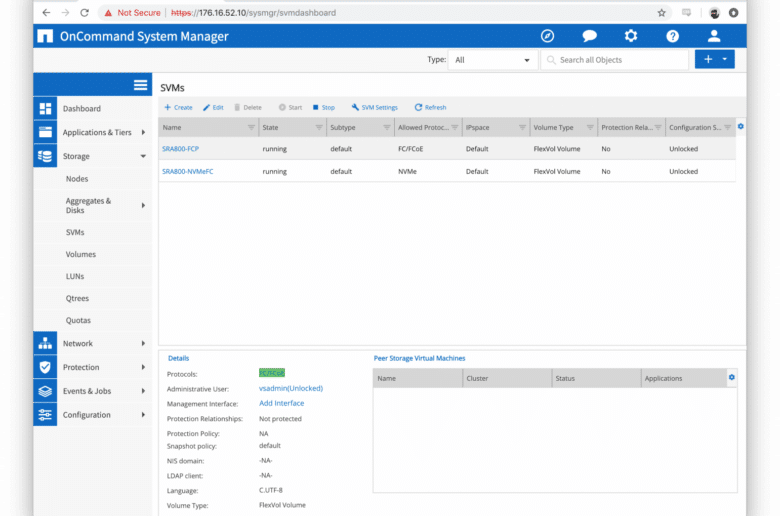Screen dimensions: 780x516
Task: Click the Dashboard grid icon
Action: [x=45, y=108]
